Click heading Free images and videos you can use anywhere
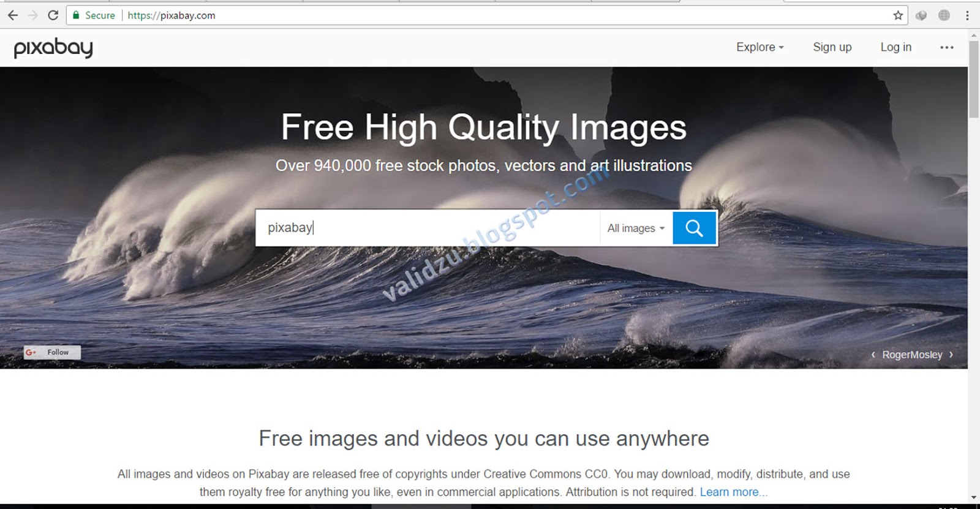Viewport: 980px width, 509px height. point(484,439)
